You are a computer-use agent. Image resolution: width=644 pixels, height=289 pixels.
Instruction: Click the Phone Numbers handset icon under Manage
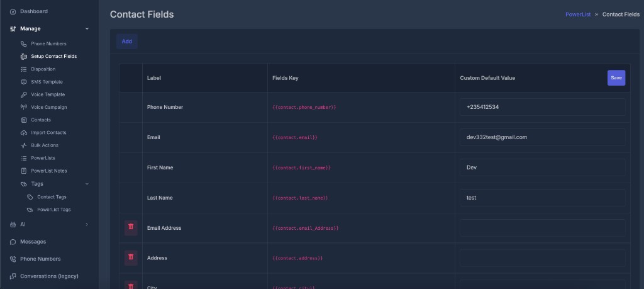point(23,43)
